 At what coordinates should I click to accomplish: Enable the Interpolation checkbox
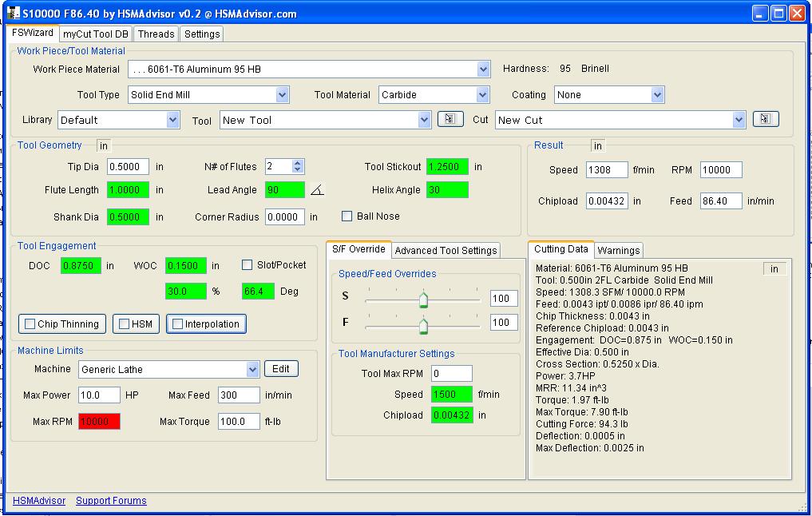pos(177,324)
